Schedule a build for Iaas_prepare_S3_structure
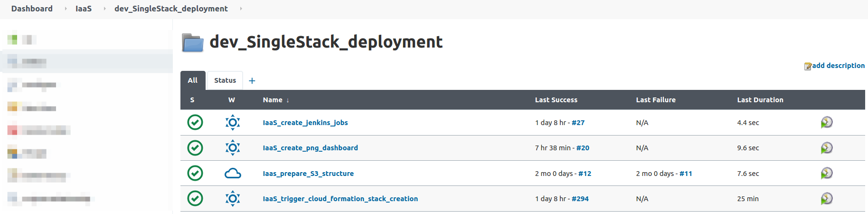The width and height of the screenshot is (868, 214). click(x=826, y=173)
